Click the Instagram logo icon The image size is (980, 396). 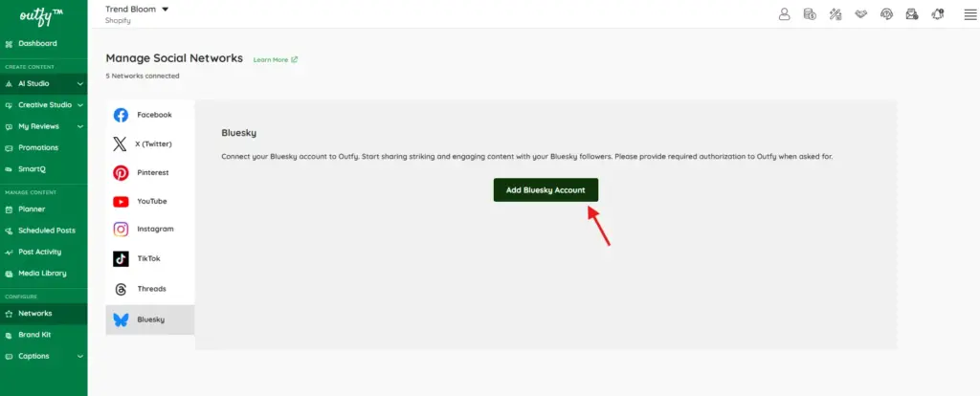[121, 230]
